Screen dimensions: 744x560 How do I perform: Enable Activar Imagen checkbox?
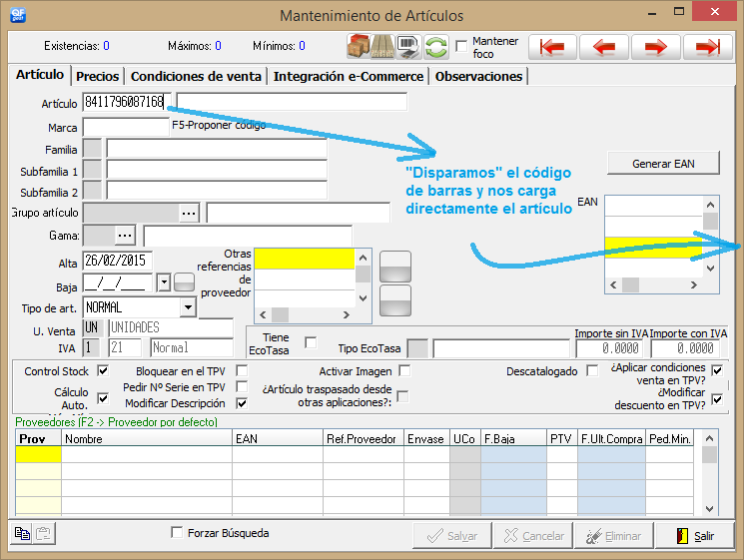pos(404,370)
